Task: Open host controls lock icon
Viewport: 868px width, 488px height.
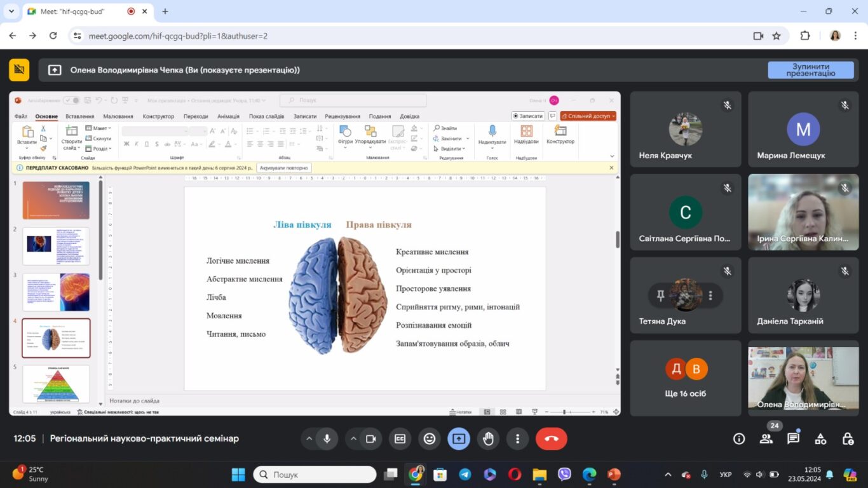Action: click(848, 438)
